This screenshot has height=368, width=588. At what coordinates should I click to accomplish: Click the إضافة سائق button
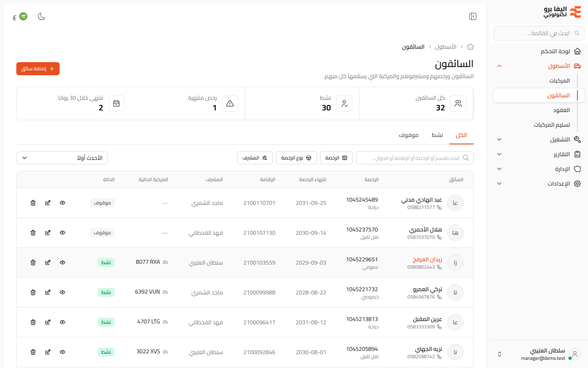[x=38, y=69]
